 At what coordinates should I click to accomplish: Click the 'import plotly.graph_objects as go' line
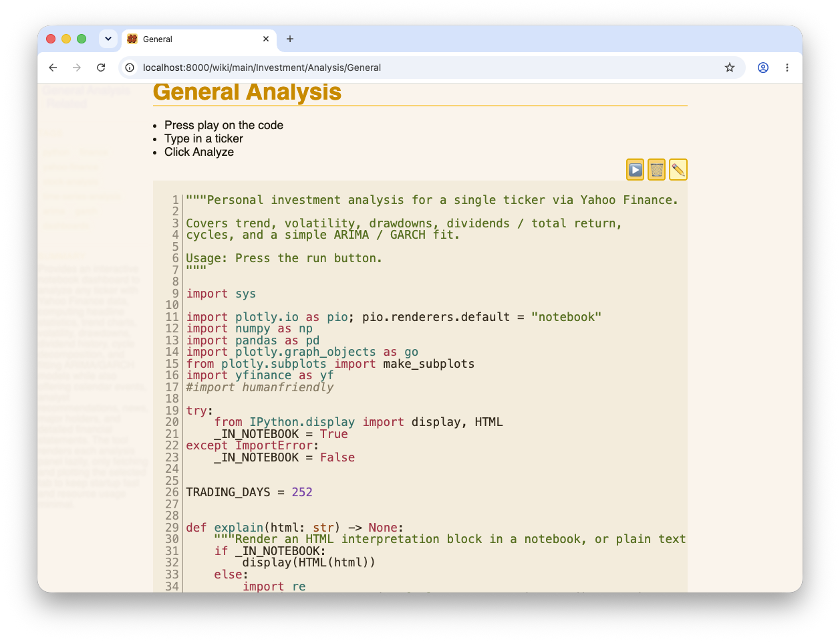coord(302,352)
